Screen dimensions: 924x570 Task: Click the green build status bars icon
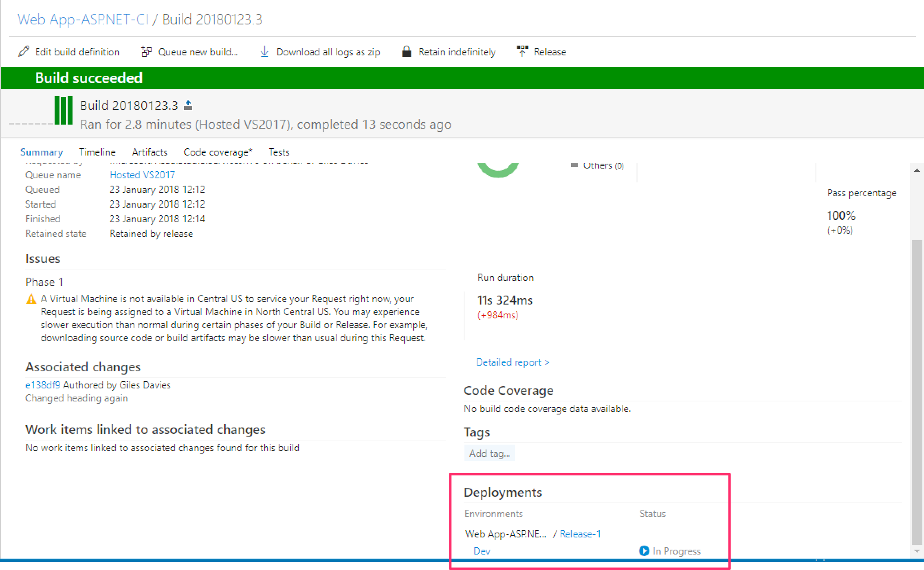click(x=64, y=110)
